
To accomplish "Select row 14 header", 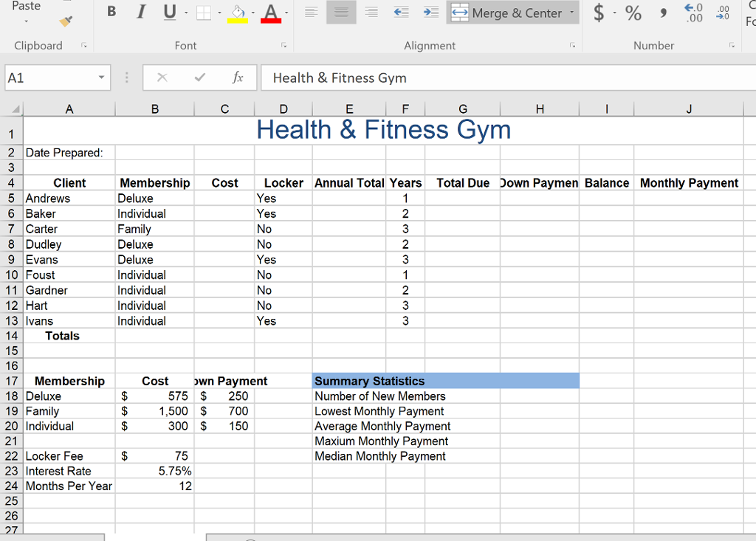I will (x=12, y=336).
